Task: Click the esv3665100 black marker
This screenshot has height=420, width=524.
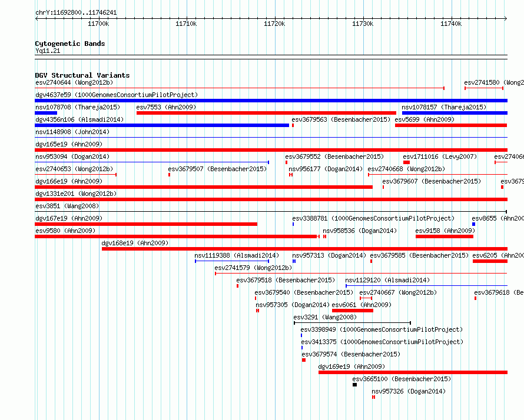Action: click(354, 385)
